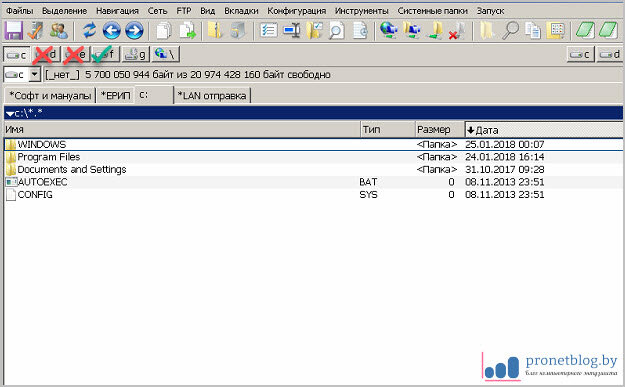
Task: Select drive c button in right drive bar
Action: pyautogui.click(x=581, y=55)
